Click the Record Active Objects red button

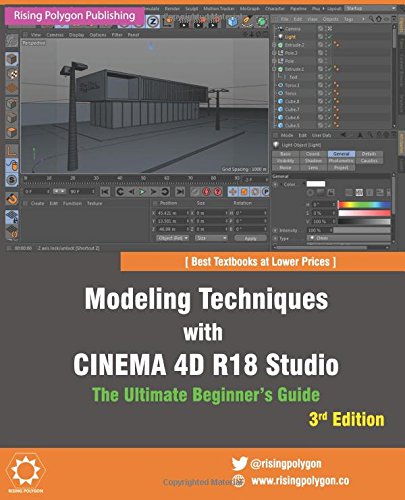click(x=195, y=192)
